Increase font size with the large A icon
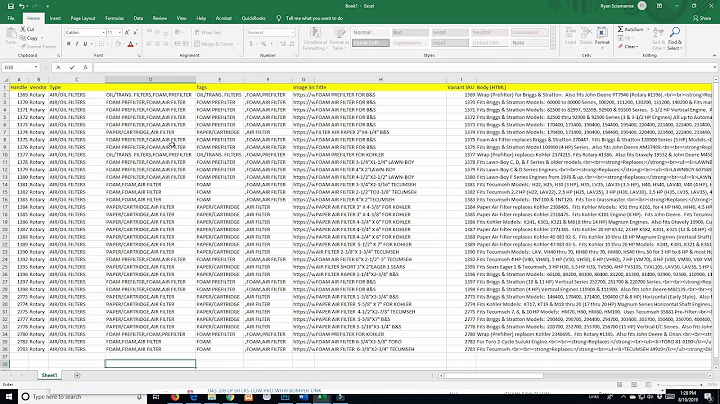The image size is (720, 404). pyautogui.click(x=127, y=32)
